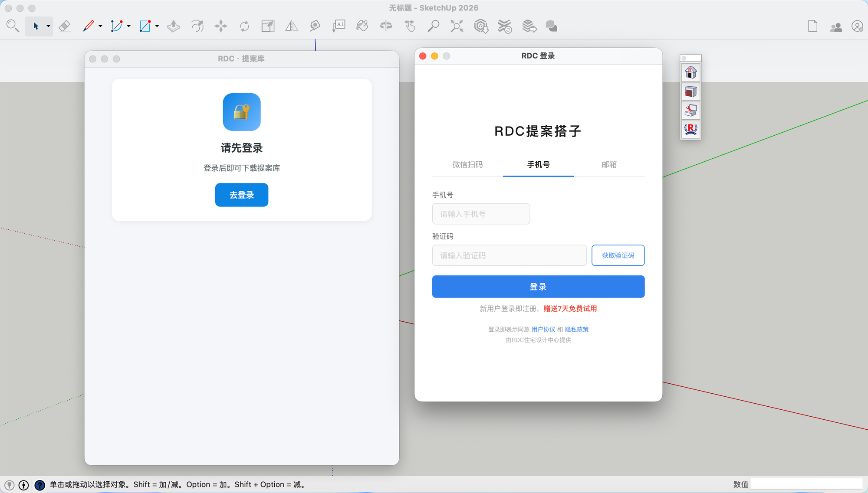Focus the 请输入验证码 input field

coord(509,255)
